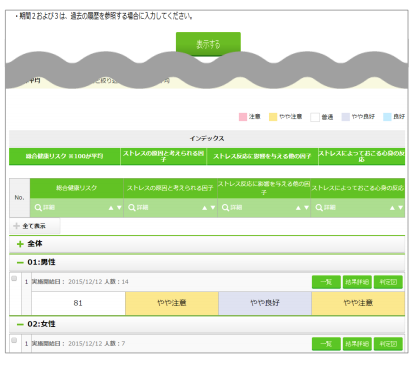Open 詳細 search for ストレスによっておこる心身の反応 column
This screenshot has width=420, height=365.
pos(326,208)
